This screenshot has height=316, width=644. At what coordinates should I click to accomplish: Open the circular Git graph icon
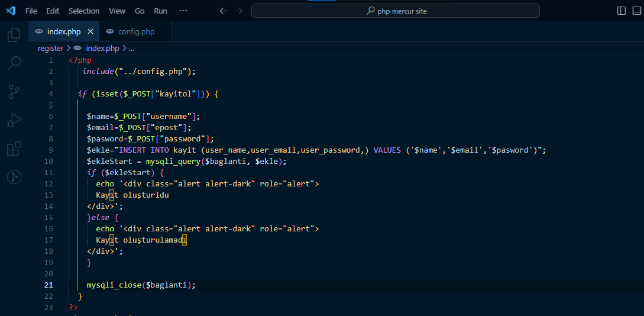(x=14, y=176)
